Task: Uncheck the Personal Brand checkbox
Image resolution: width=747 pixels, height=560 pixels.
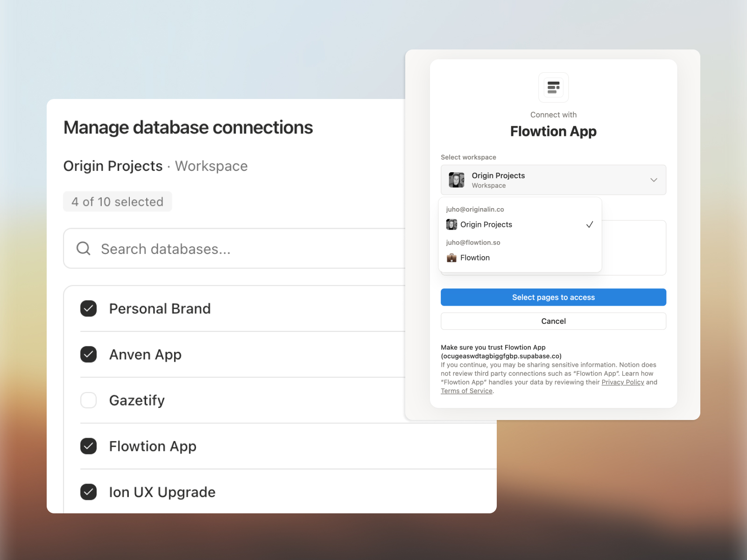Action: (89, 308)
